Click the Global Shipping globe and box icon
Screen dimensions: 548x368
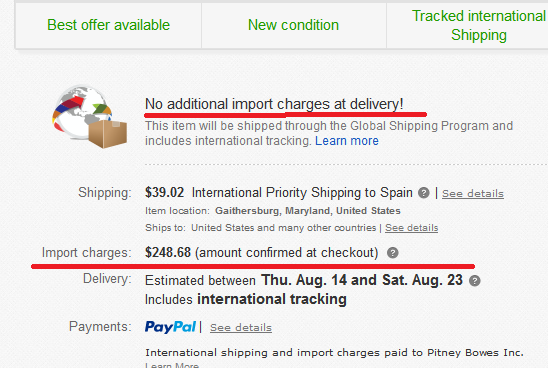coord(89,117)
